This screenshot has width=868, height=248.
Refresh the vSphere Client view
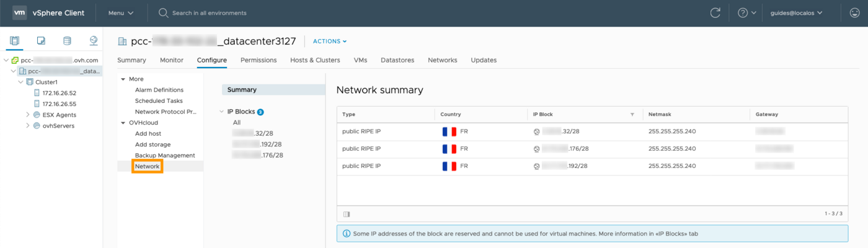coord(715,12)
